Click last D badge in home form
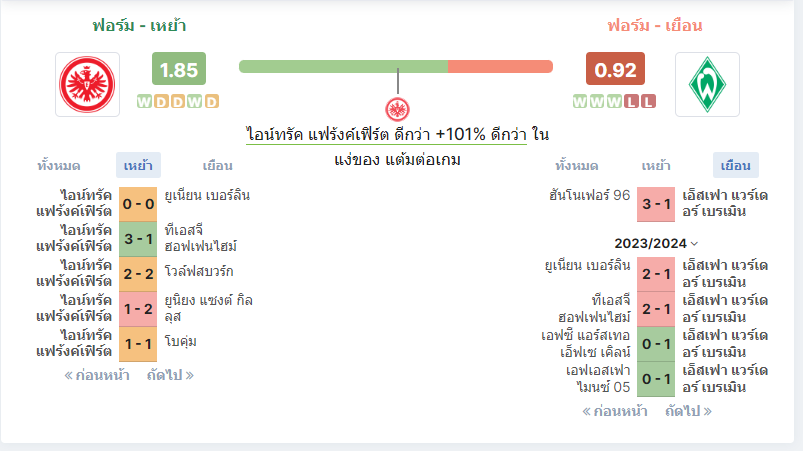This screenshot has width=803, height=451. click(x=212, y=101)
